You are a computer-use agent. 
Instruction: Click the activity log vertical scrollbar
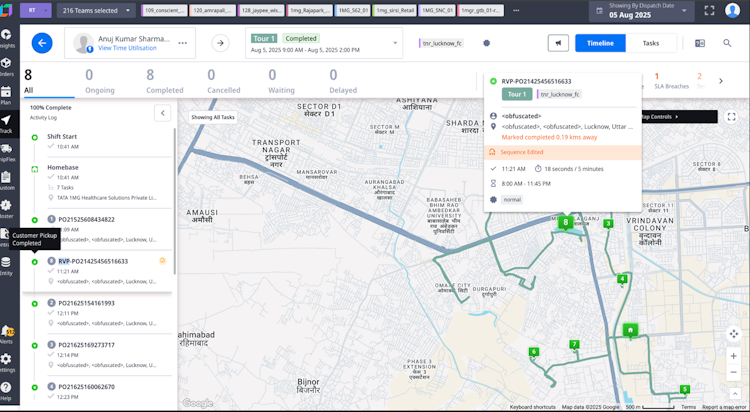point(175,201)
